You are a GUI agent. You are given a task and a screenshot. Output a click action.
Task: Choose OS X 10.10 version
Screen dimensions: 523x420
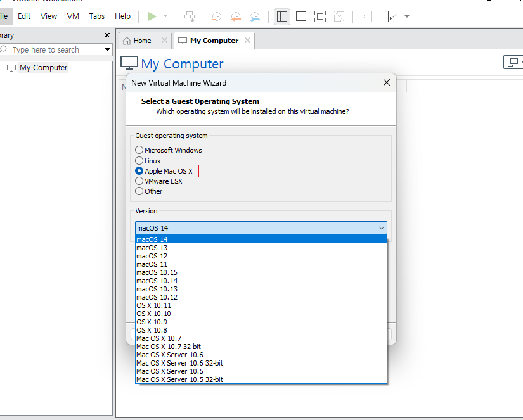coord(261,314)
